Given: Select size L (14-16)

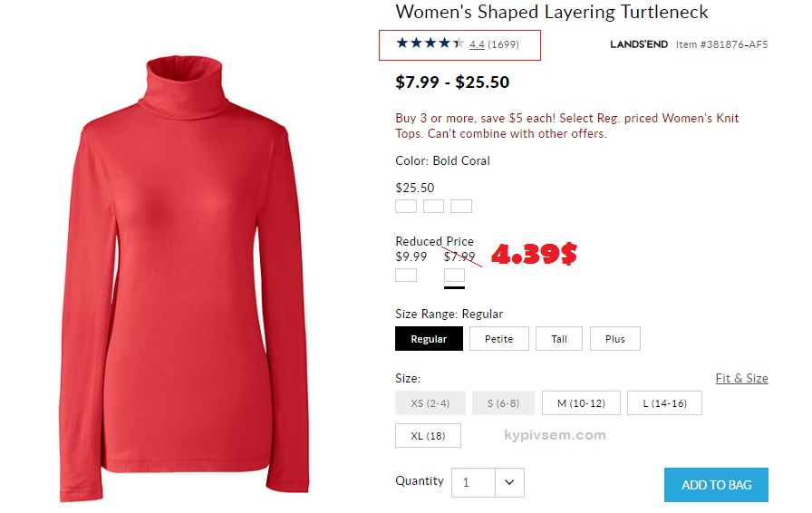Looking at the screenshot, I should click(664, 403).
